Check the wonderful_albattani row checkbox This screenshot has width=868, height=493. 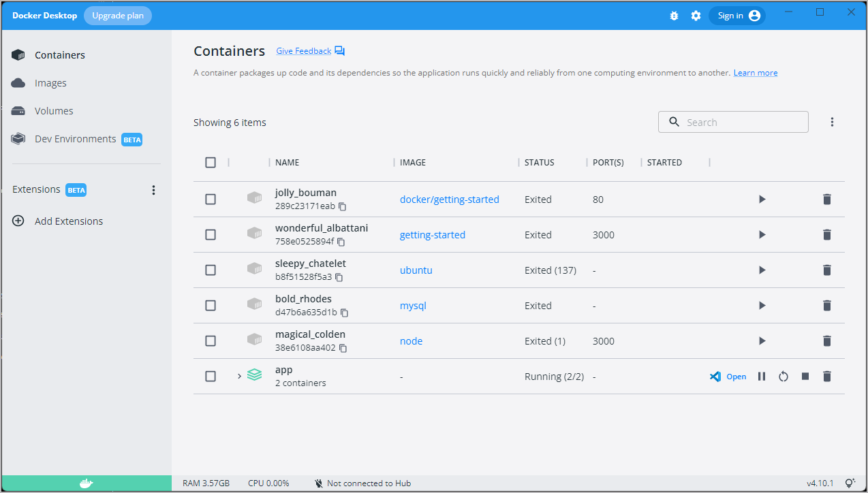(211, 235)
